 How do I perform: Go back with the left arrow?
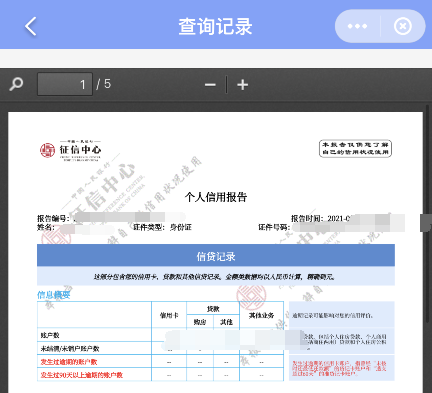point(31,26)
